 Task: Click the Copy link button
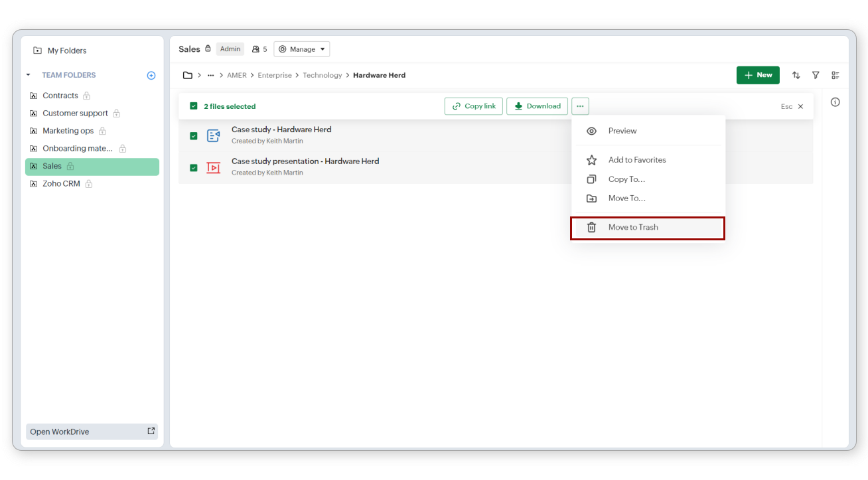[x=474, y=106]
